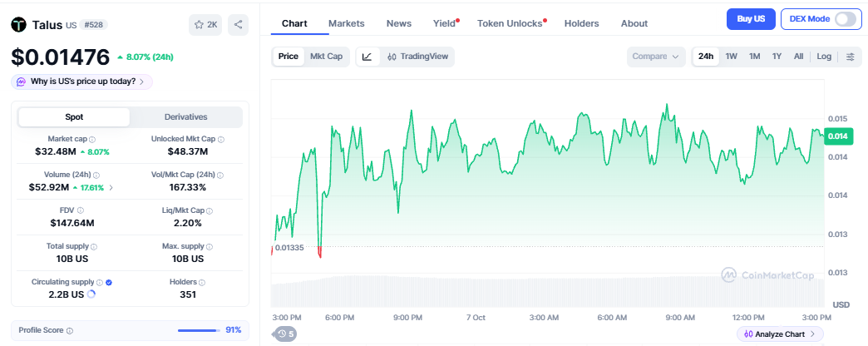Open the FDV info icon
The image size is (868, 346).
click(81, 210)
